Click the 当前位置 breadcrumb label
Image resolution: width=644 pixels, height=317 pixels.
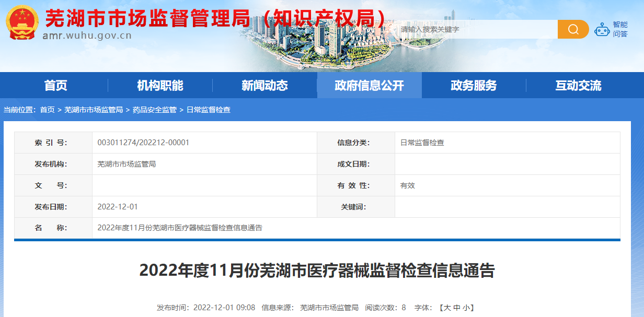click(x=20, y=110)
